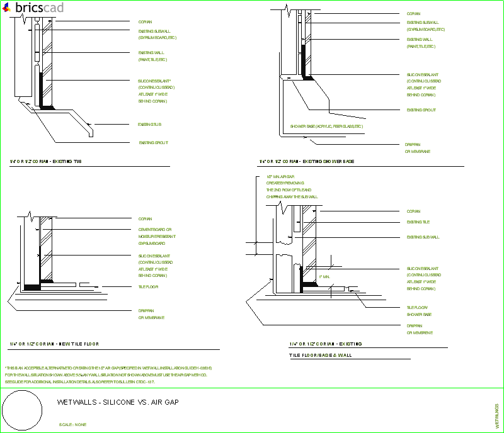
Task: Click the 'TILE FLOOR/BASE & WALL' subtitle
Action: [x=321, y=355]
